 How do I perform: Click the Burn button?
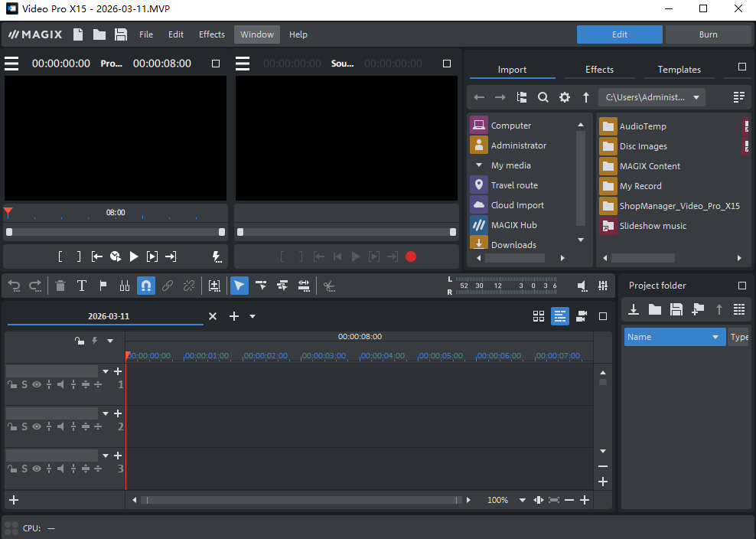[x=708, y=34]
